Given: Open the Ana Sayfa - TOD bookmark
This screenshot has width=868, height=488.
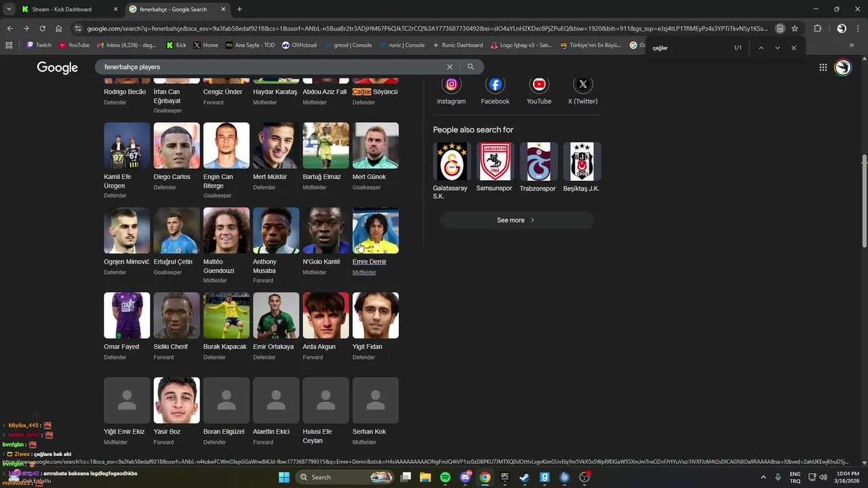Looking at the screenshot, I should [250, 45].
